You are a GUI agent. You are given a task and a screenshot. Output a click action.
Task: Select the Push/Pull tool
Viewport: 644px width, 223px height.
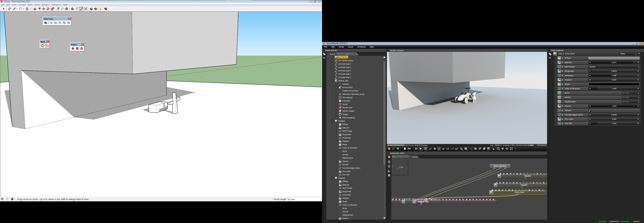(x=35, y=9)
